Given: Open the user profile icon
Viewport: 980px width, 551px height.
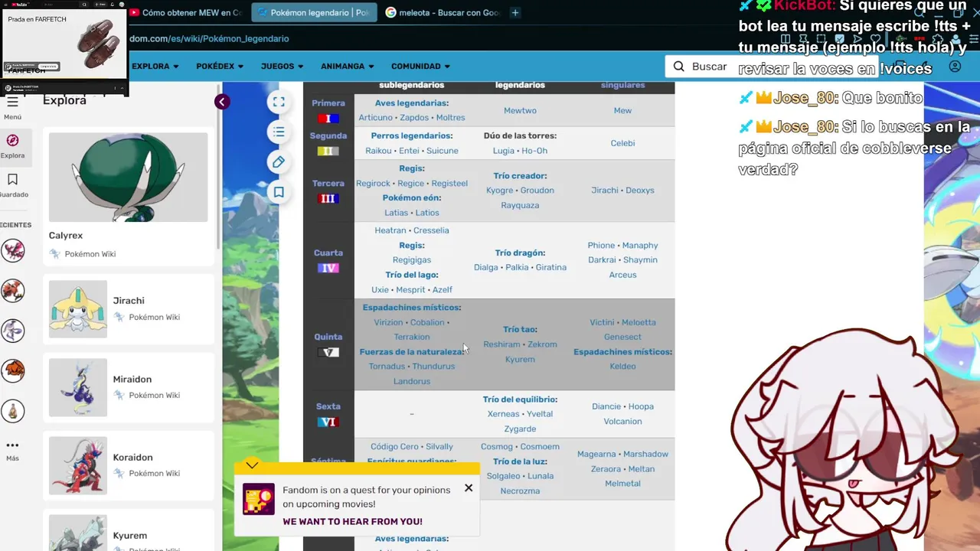Looking at the screenshot, I should 955,67.
